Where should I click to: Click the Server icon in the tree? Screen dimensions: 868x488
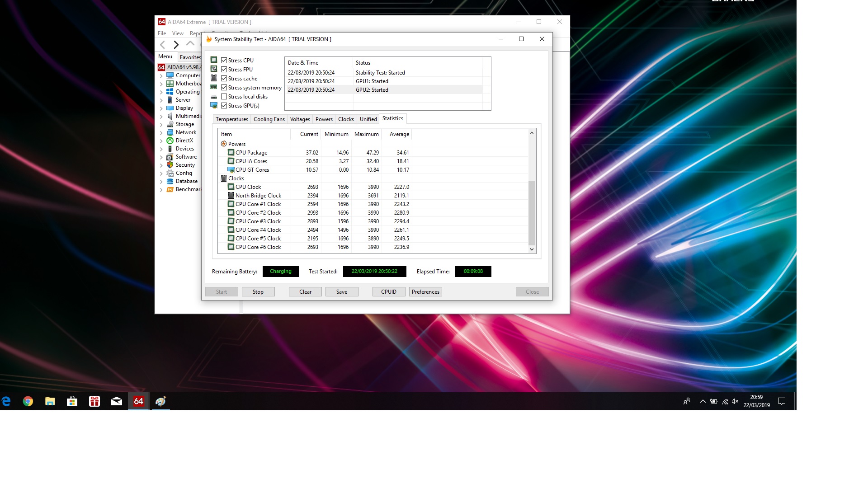point(170,100)
